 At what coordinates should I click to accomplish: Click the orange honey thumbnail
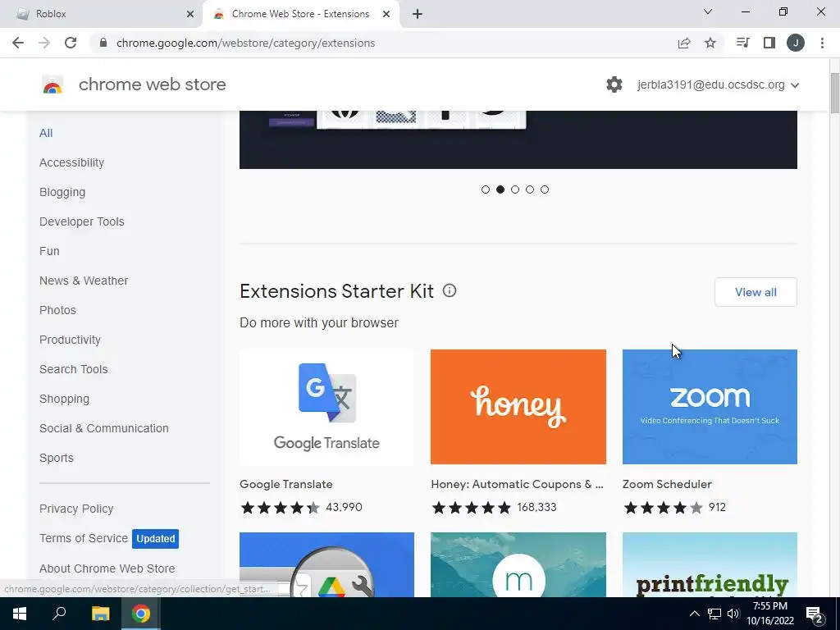click(518, 407)
